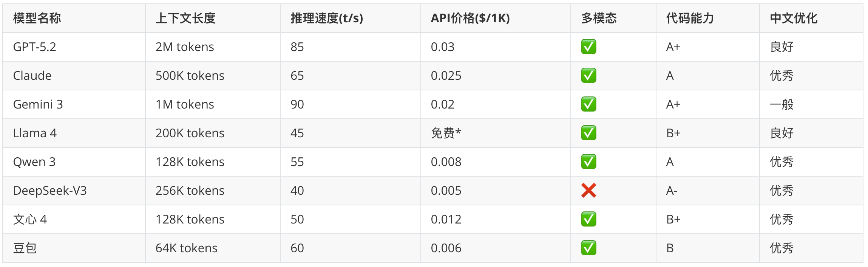The width and height of the screenshot is (868, 267).
Task: Select the 64K tokens cell for 豆包
Action: click(187, 248)
